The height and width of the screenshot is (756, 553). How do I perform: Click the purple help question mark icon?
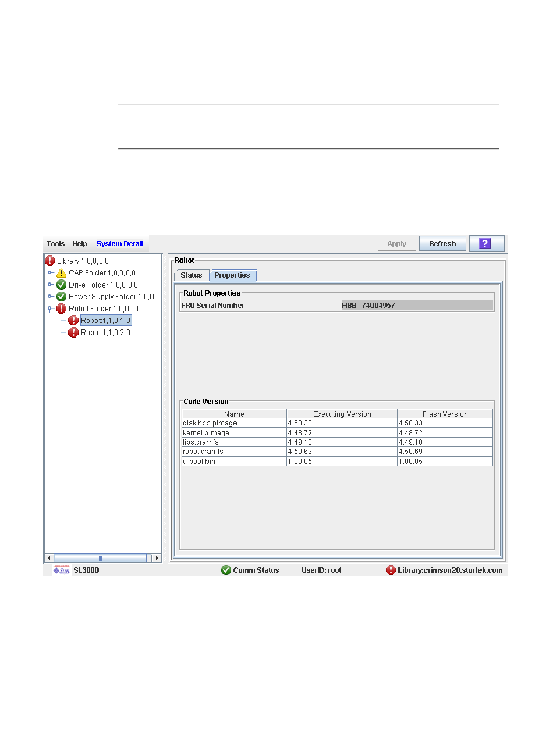[485, 244]
